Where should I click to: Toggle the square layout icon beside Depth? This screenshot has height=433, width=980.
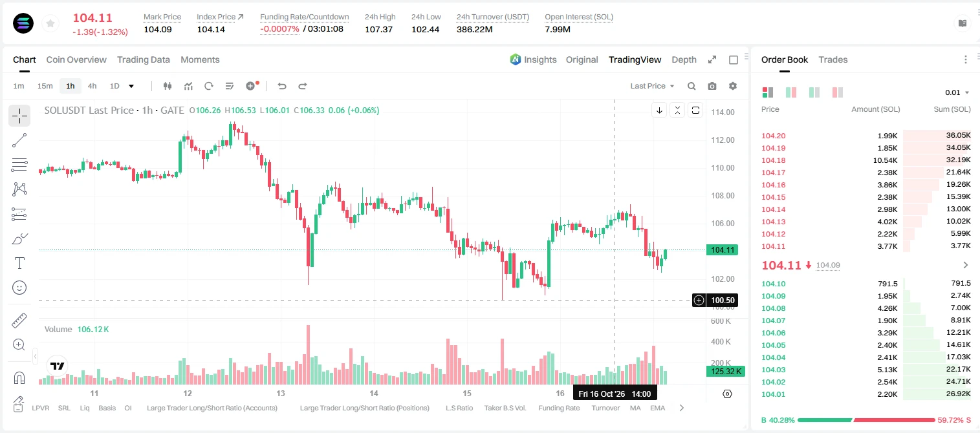click(x=734, y=59)
